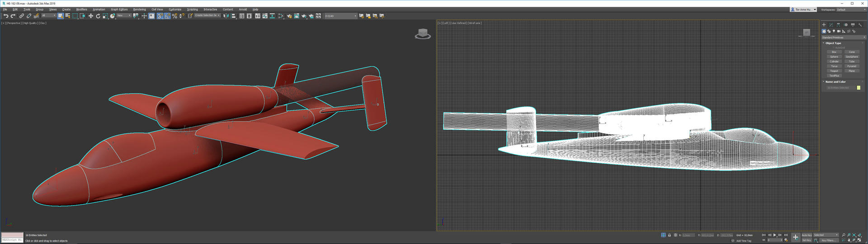Activate the Rotate transform tool
The image size is (868, 244).
pyautogui.click(x=98, y=16)
